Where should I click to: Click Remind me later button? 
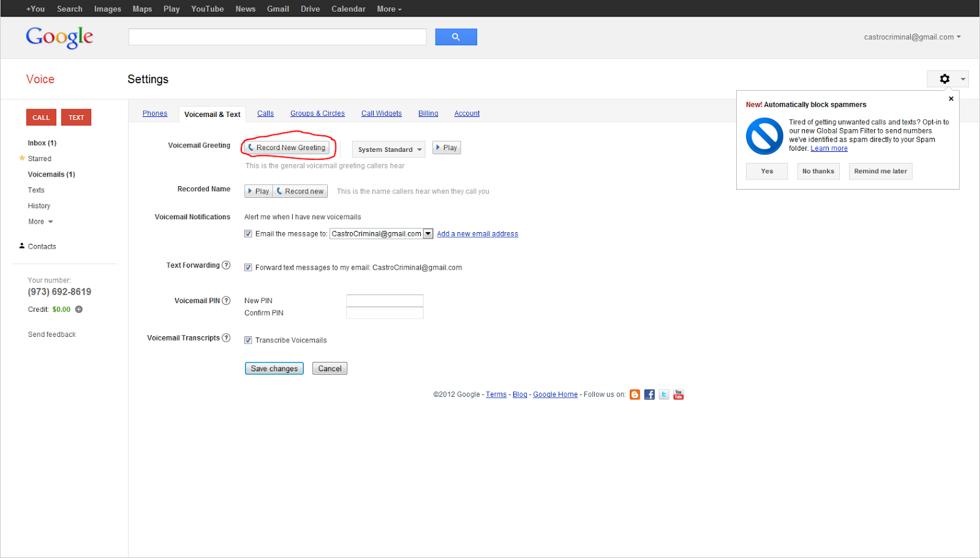tap(881, 171)
